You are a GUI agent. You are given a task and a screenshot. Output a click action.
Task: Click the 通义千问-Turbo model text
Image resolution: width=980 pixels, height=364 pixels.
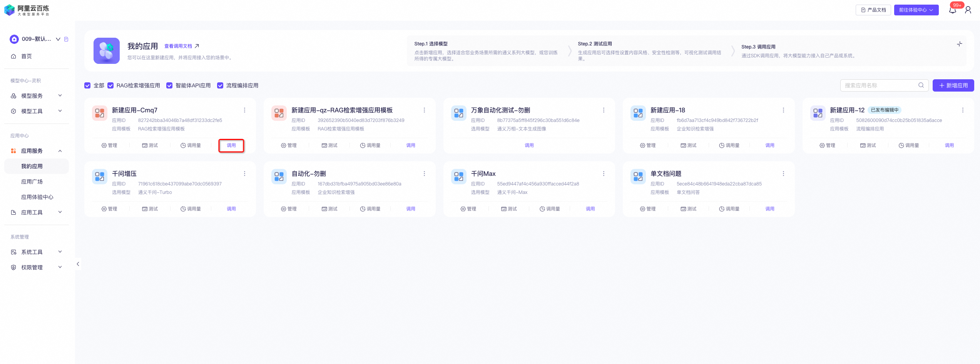pyautogui.click(x=155, y=192)
